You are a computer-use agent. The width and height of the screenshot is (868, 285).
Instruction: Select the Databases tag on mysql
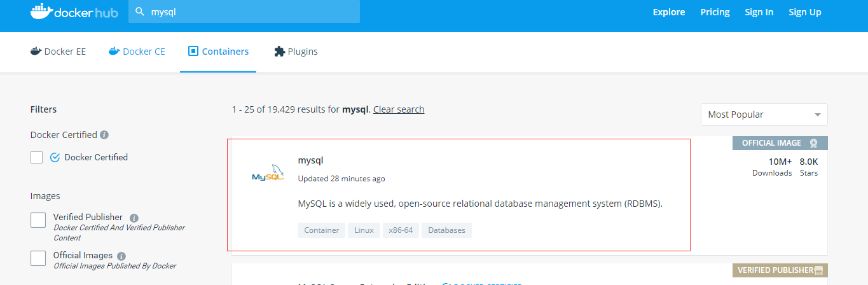click(446, 230)
